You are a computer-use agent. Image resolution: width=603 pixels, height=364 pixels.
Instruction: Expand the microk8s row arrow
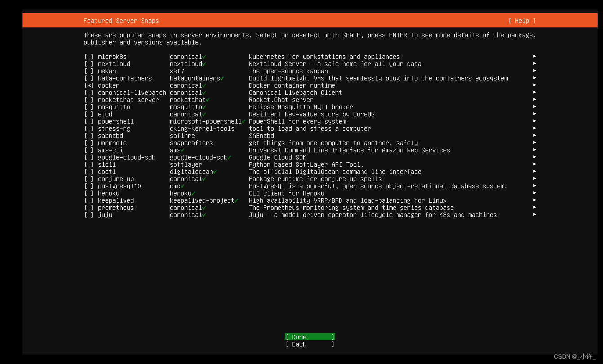tap(535, 57)
